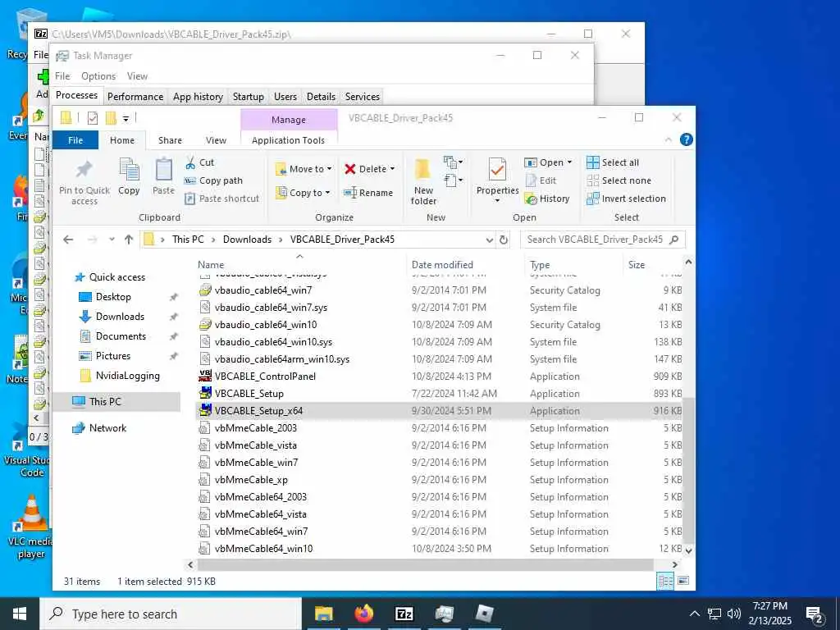This screenshot has height=630, width=840.
Task: Click the Windows Start button
Action: click(20, 614)
